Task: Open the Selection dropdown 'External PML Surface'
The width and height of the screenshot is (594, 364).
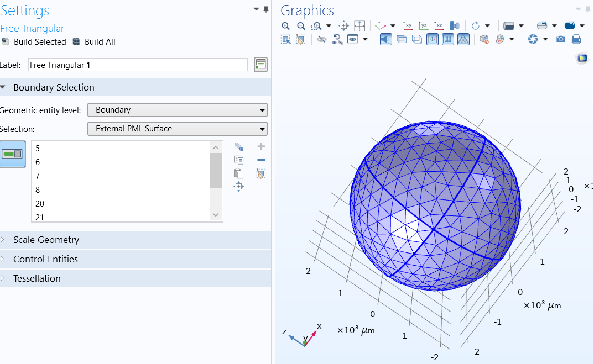Action: [178, 129]
